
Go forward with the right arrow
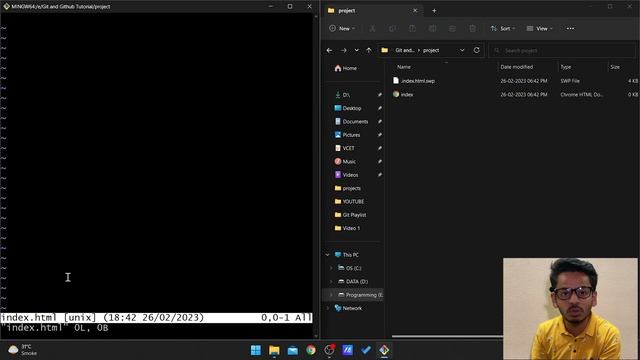[x=344, y=50]
